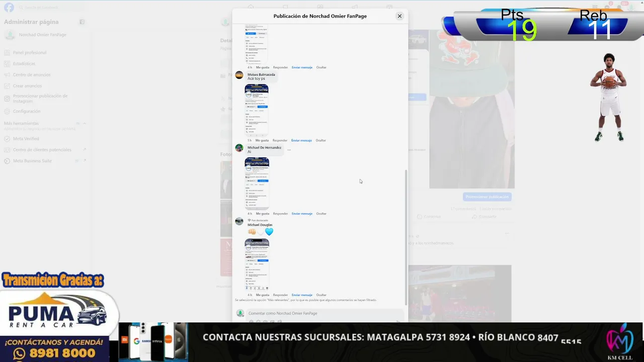
Task: Open Configuración in the sidebar
Action: pyautogui.click(x=27, y=111)
